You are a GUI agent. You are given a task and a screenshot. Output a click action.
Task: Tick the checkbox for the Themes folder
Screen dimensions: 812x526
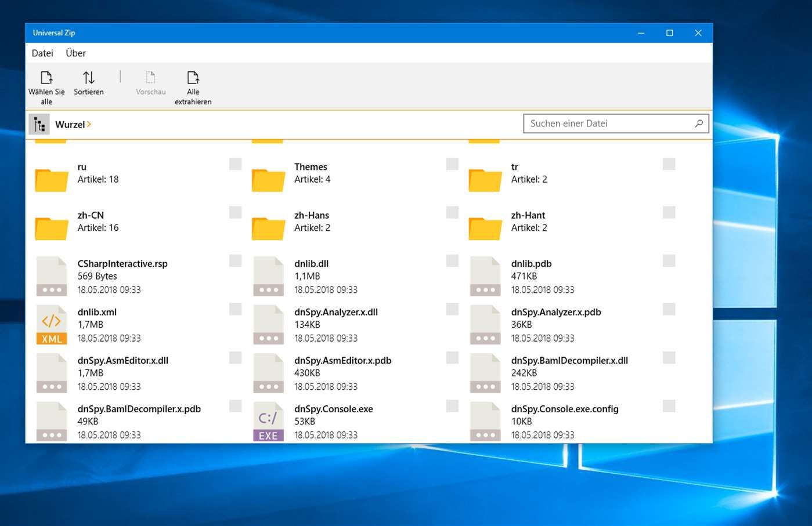pos(452,164)
